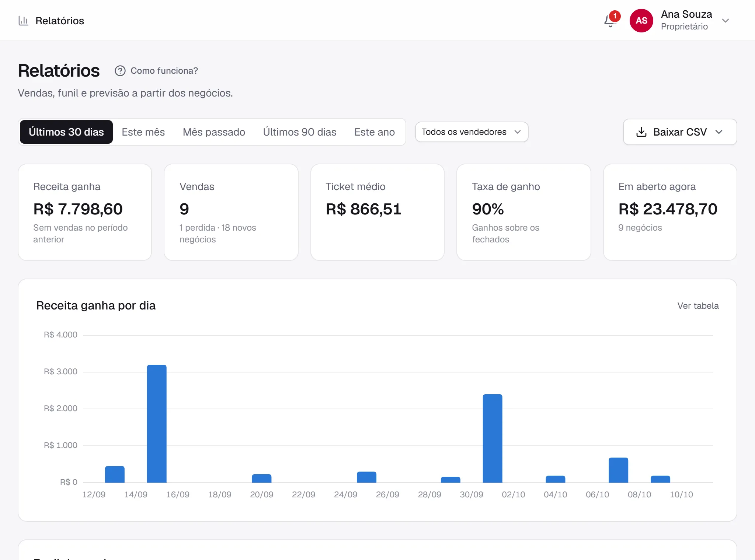Click the Em aberto agora value R$ 23.478,70
Viewport: 755px width, 560px height.
[668, 209]
